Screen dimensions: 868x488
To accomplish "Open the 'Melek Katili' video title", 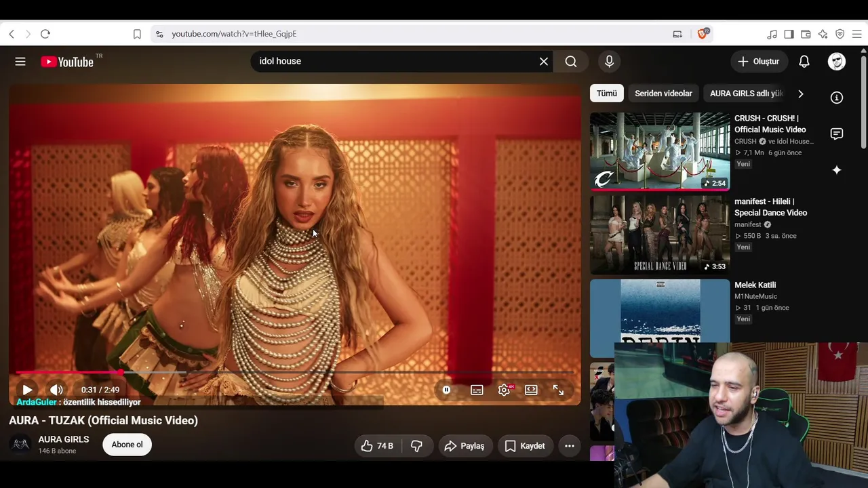I will pos(755,285).
